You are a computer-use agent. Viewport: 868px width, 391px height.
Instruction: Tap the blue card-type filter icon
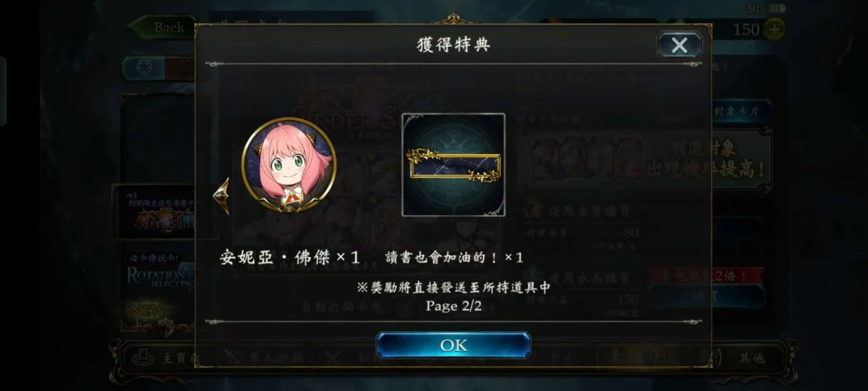click(142, 68)
